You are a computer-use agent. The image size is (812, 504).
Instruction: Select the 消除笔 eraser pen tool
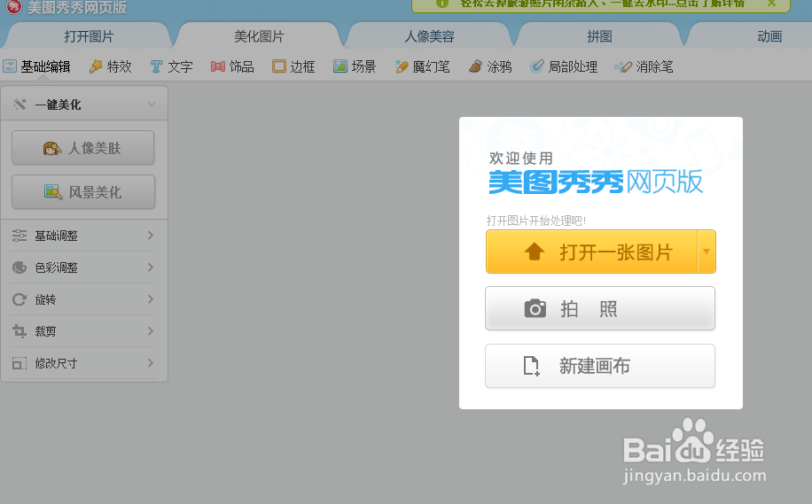(644, 66)
